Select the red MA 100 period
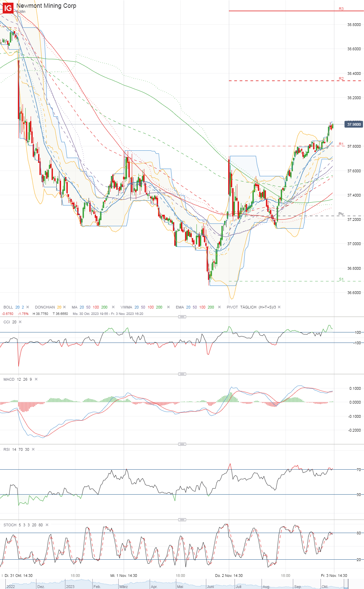The image size is (364, 589). tap(96, 307)
